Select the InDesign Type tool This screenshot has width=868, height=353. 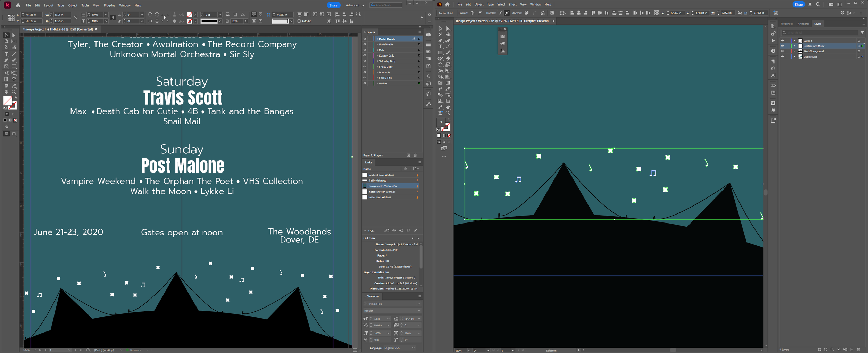pyautogui.click(x=6, y=54)
